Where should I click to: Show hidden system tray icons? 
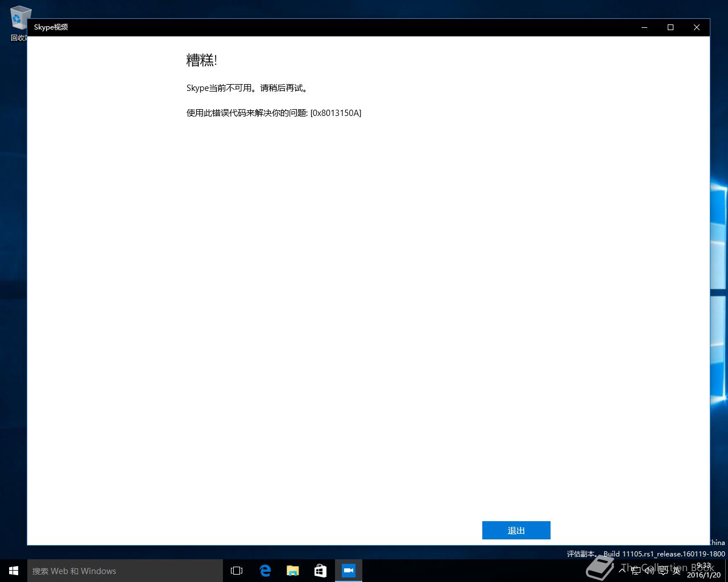pos(622,570)
